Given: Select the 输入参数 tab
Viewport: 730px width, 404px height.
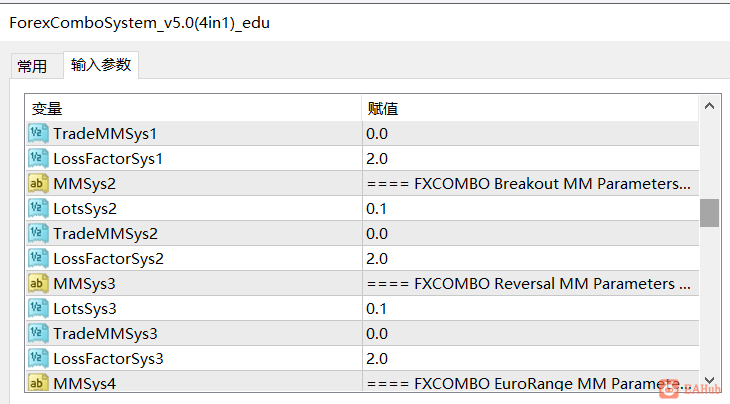Looking at the screenshot, I should (x=101, y=65).
